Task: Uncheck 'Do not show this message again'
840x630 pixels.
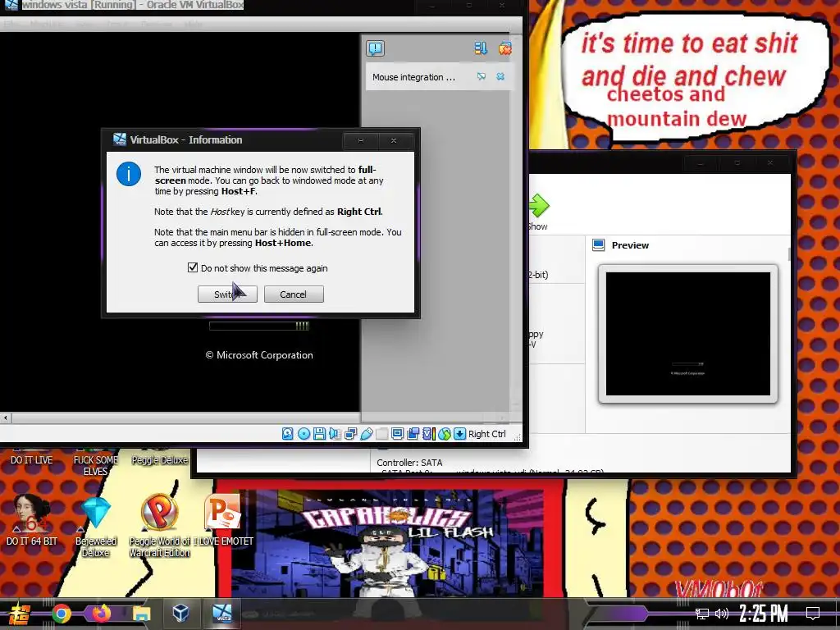Action: [192, 267]
